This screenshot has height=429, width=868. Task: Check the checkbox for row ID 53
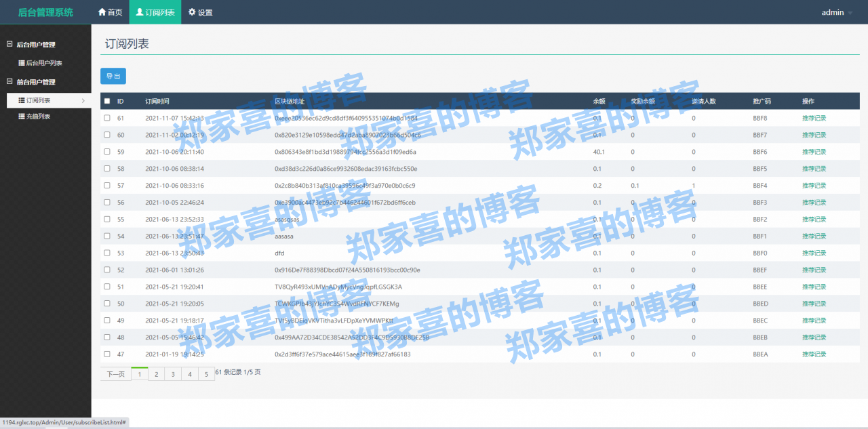(x=107, y=253)
